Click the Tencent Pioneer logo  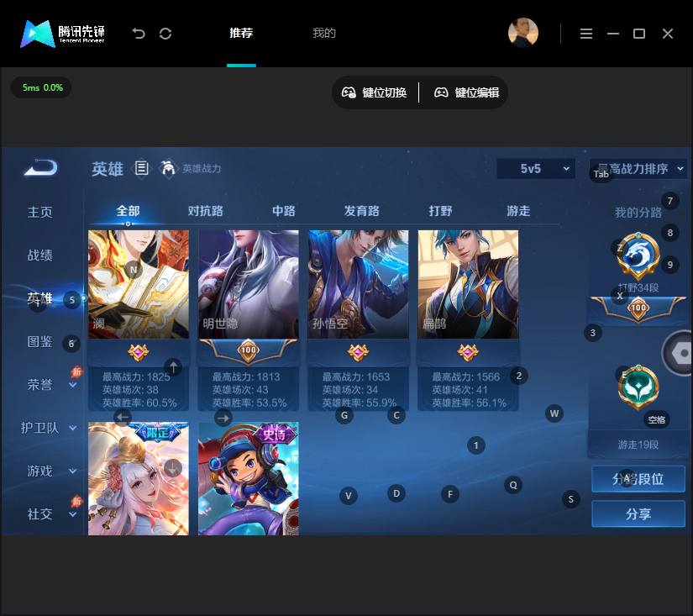62,33
